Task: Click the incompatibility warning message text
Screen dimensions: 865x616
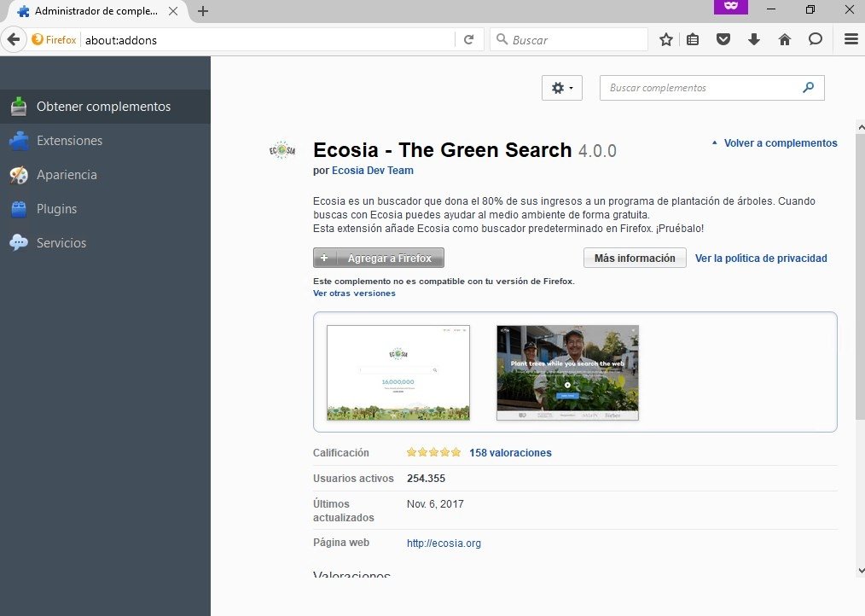Action: pyautogui.click(x=444, y=281)
